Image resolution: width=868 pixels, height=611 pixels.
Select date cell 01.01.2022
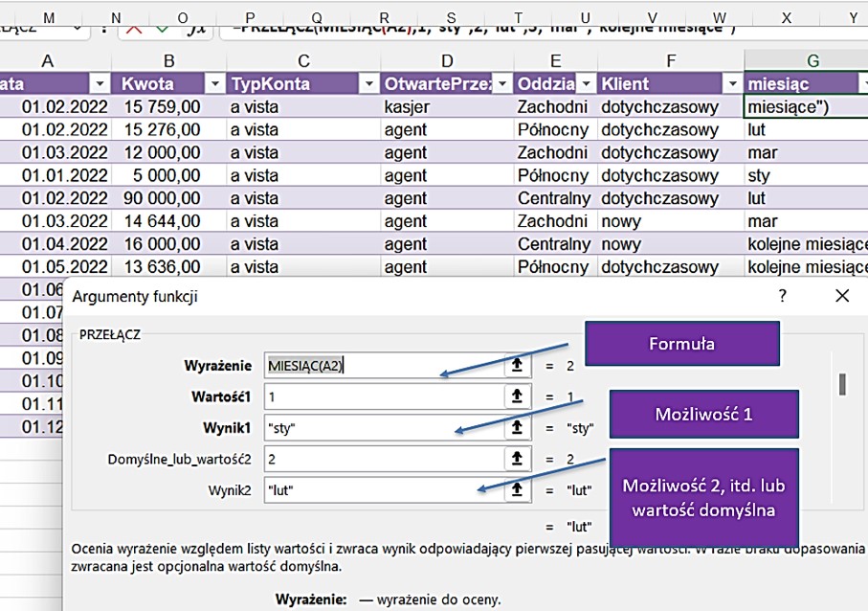click(x=56, y=175)
